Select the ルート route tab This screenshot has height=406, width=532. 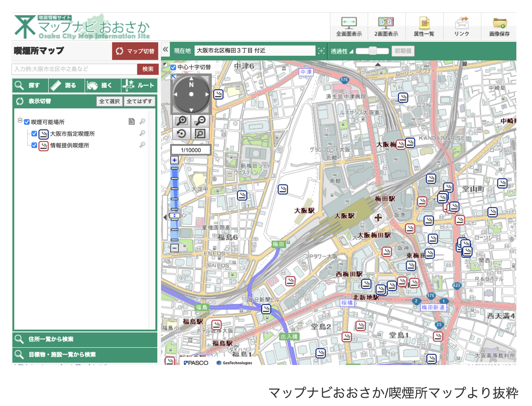[x=139, y=85]
